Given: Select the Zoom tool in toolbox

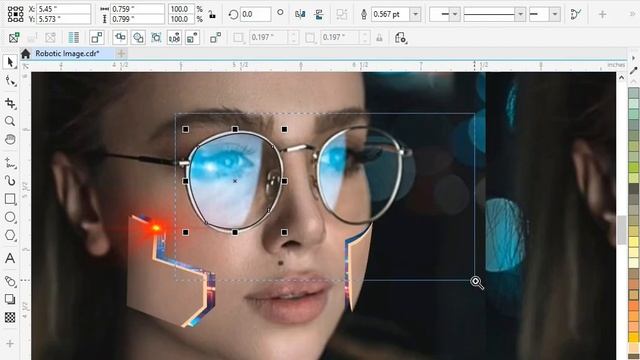Looking at the screenshot, I should click(x=10, y=121).
